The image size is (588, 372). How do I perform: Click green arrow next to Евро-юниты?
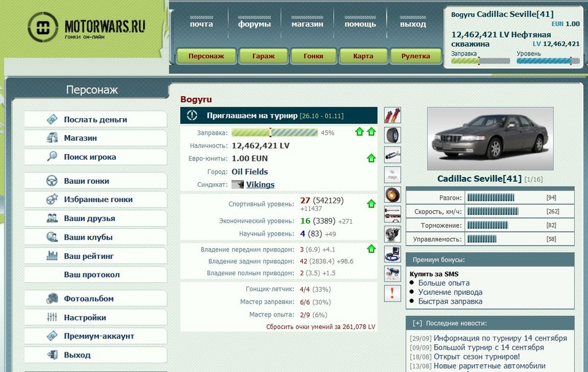click(x=371, y=158)
